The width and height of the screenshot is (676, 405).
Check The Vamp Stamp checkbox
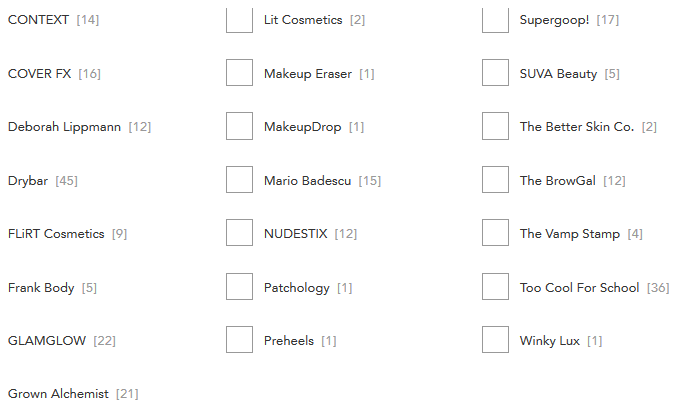[495, 233]
